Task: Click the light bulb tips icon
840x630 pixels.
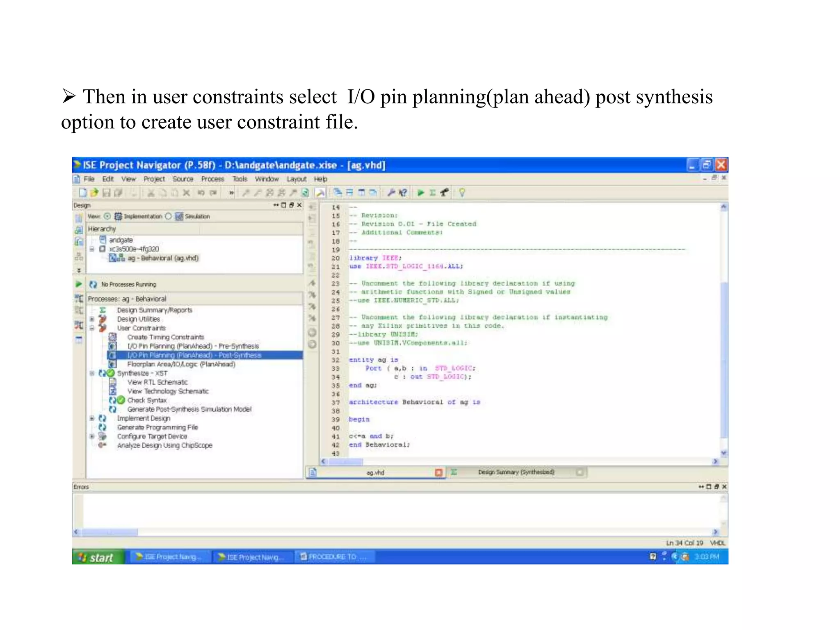Action: [462, 192]
